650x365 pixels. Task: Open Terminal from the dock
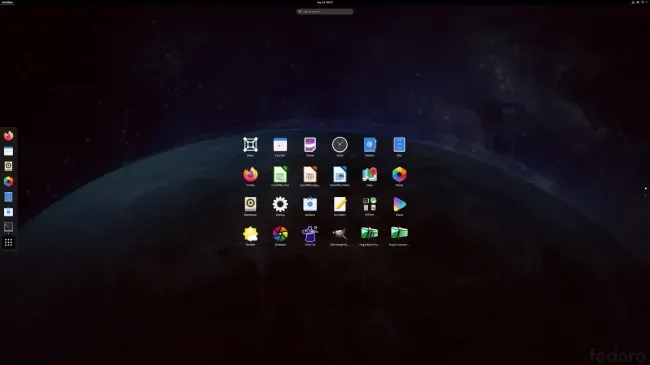click(8, 227)
